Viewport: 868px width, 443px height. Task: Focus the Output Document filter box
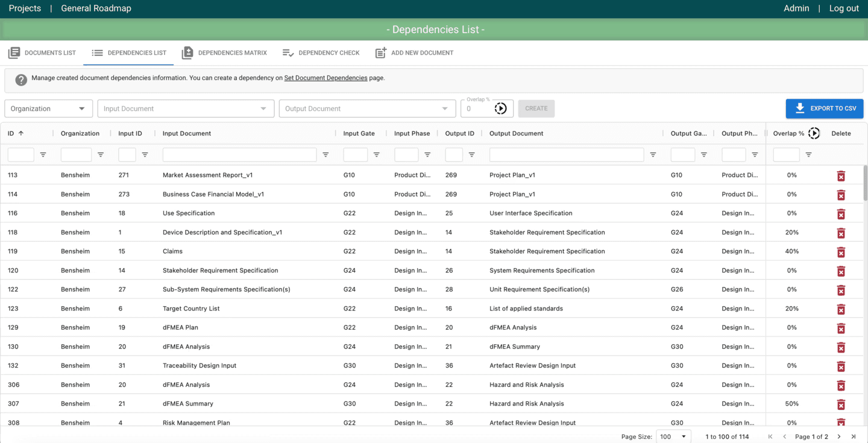pyautogui.click(x=567, y=155)
